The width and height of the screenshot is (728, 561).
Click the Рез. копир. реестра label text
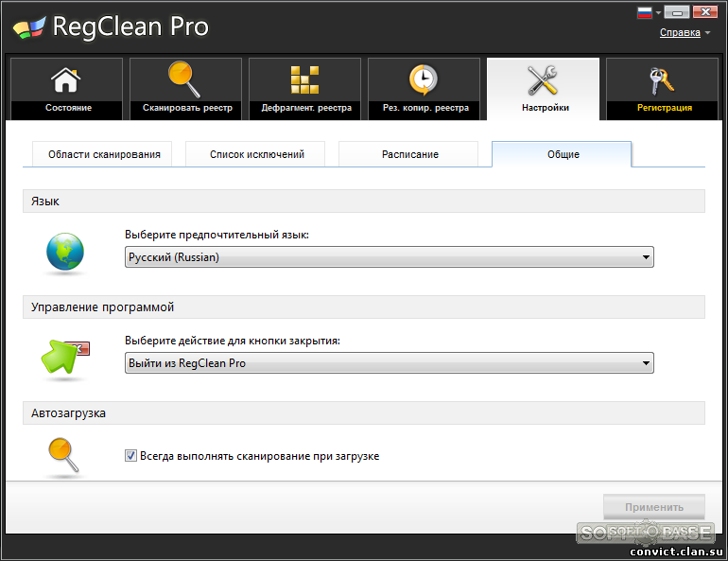click(x=425, y=108)
